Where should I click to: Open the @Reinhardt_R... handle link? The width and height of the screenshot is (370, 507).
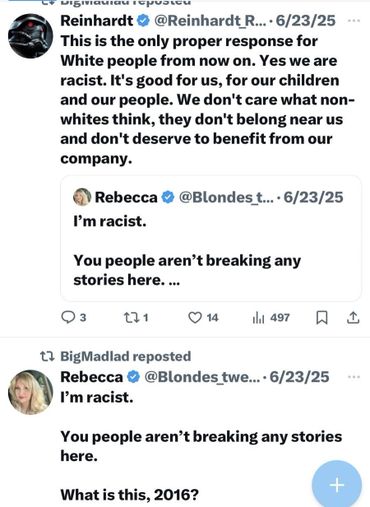(210, 21)
